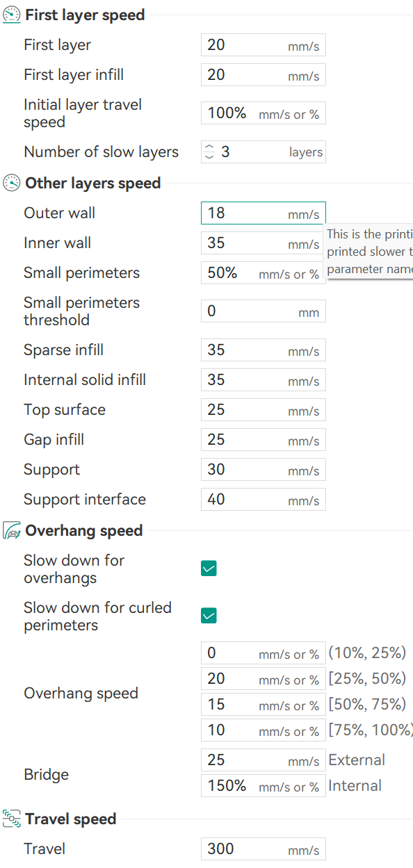
Task: Click the Initial layer travel speed label
Action: click(x=83, y=113)
